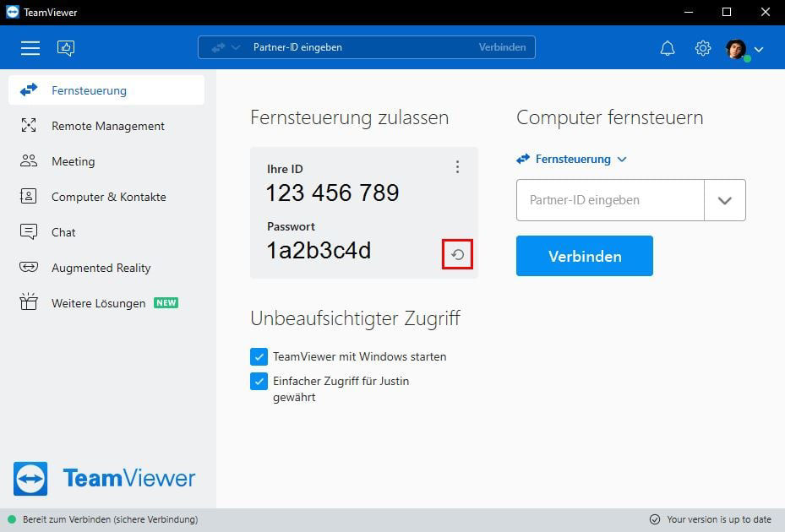Click the feedback thumbs-up chat icon
Screen dimensions: 785x532
[x=66, y=48]
